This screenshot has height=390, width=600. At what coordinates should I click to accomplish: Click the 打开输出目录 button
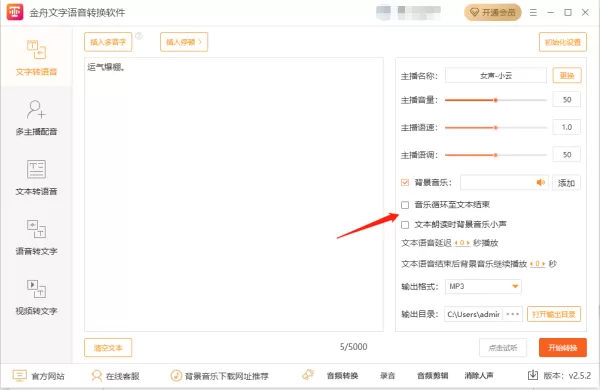[x=554, y=314]
